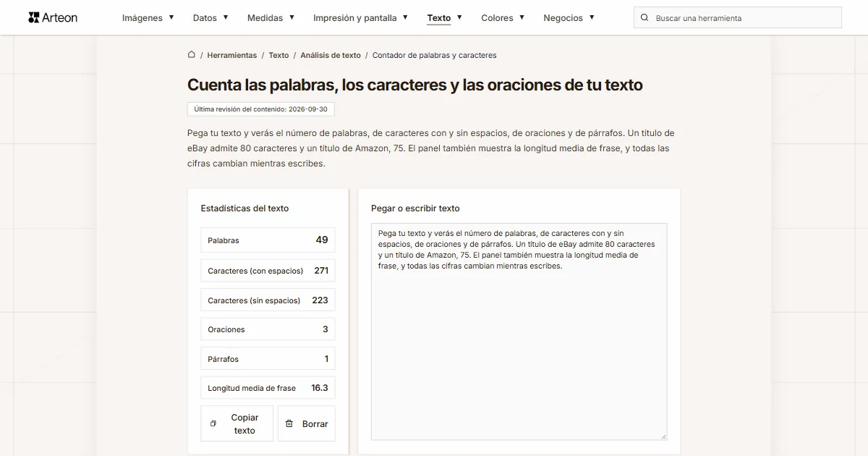Click the Última revisión del contenido badge
The height and width of the screenshot is (456, 868).
pos(260,109)
